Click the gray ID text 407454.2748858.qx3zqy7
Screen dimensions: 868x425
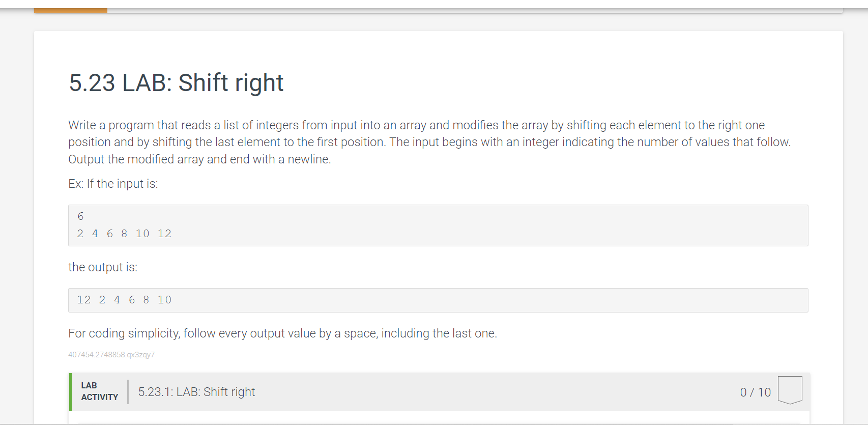point(111,355)
